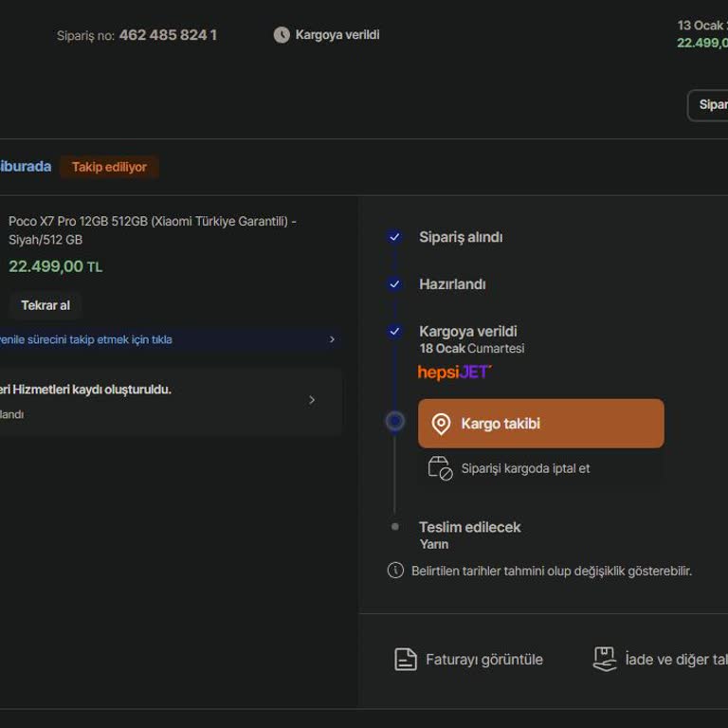
Task: Click the location pin icon in Kargo takibi
Action: (441, 424)
